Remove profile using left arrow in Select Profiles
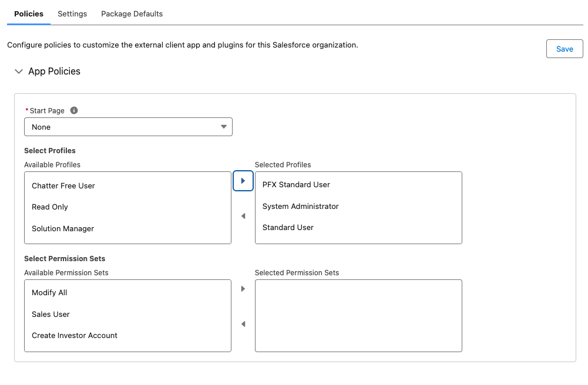 [243, 217]
